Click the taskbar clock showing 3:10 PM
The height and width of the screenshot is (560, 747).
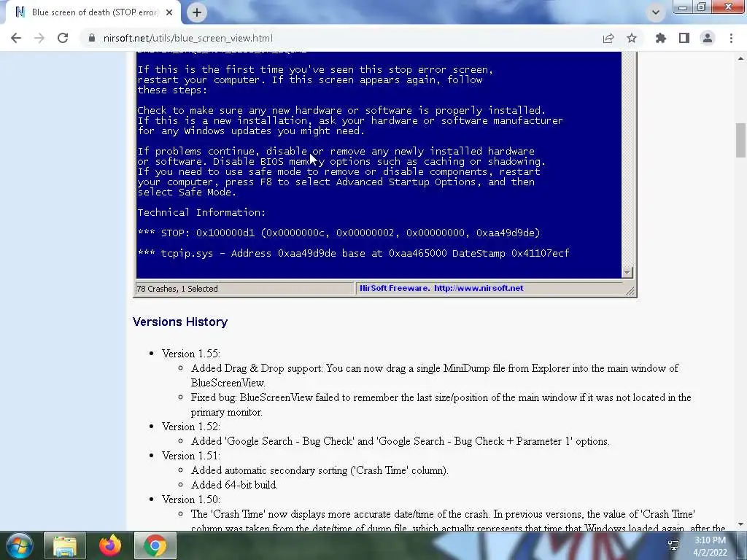[x=710, y=546]
